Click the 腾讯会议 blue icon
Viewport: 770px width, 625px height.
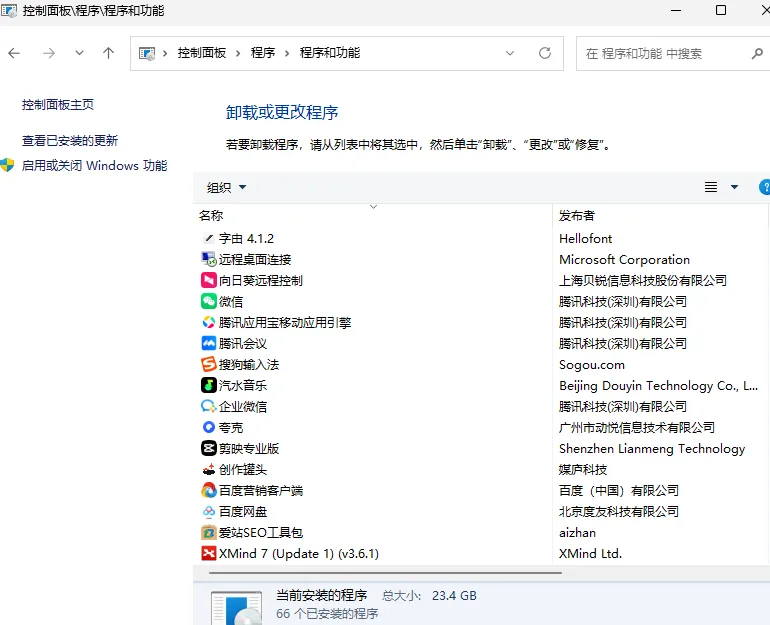(209, 343)
